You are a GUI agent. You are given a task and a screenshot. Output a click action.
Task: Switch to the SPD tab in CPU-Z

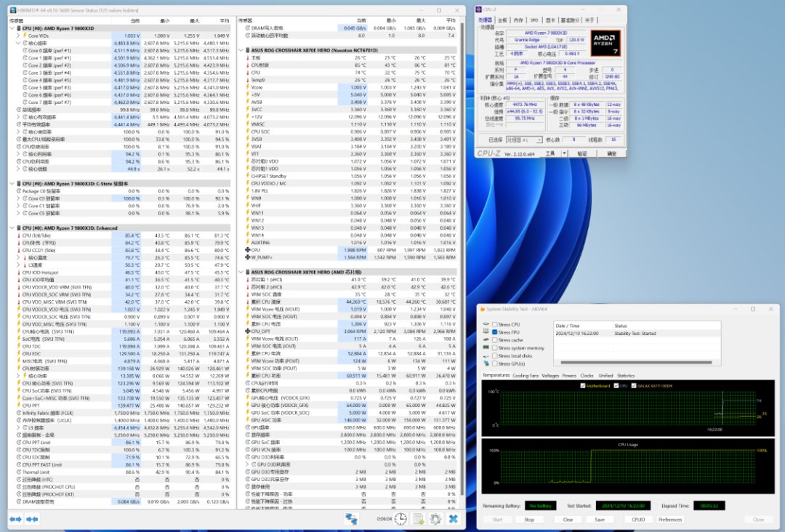pos(534,20)
